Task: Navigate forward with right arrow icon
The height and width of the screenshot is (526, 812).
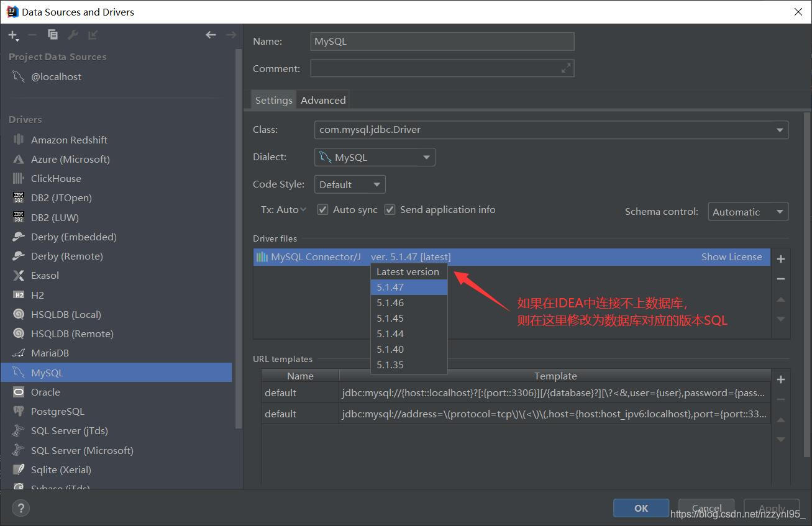Action: [x=231, y=35]
